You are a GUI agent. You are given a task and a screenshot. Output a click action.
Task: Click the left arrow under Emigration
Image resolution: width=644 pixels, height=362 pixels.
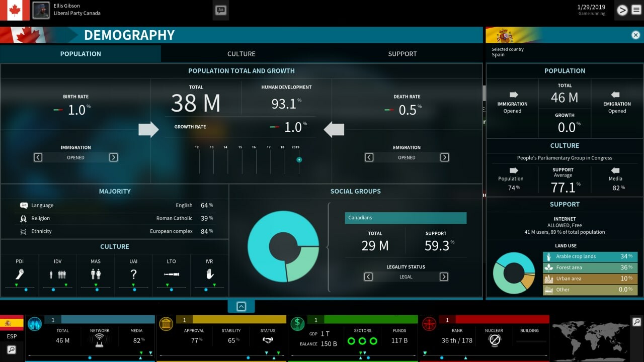(x=369, y=157)
